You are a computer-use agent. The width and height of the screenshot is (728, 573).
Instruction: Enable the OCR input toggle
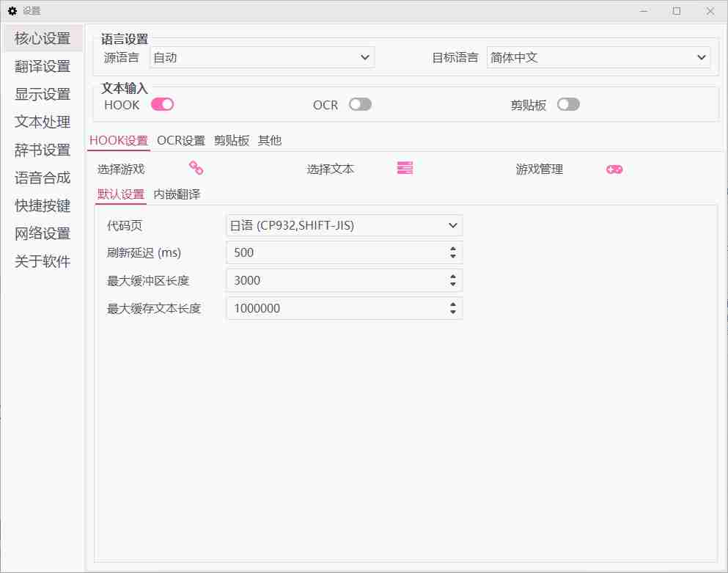point(359,105)
